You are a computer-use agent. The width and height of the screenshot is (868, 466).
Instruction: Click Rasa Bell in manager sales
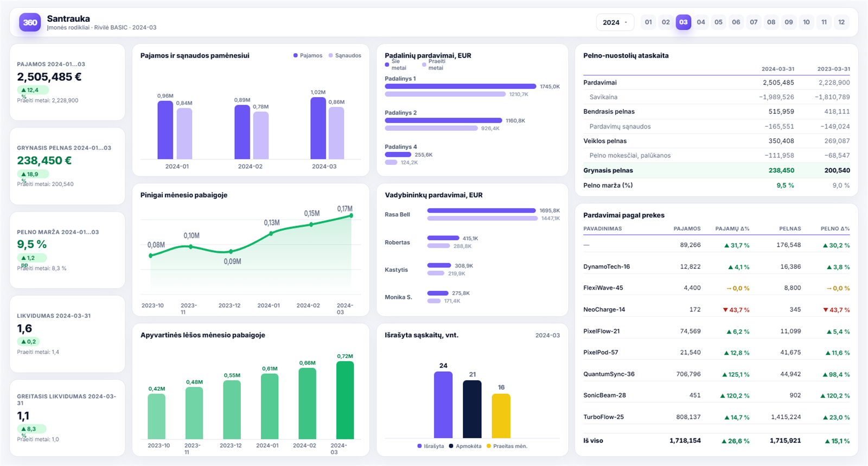click(397, 215)
